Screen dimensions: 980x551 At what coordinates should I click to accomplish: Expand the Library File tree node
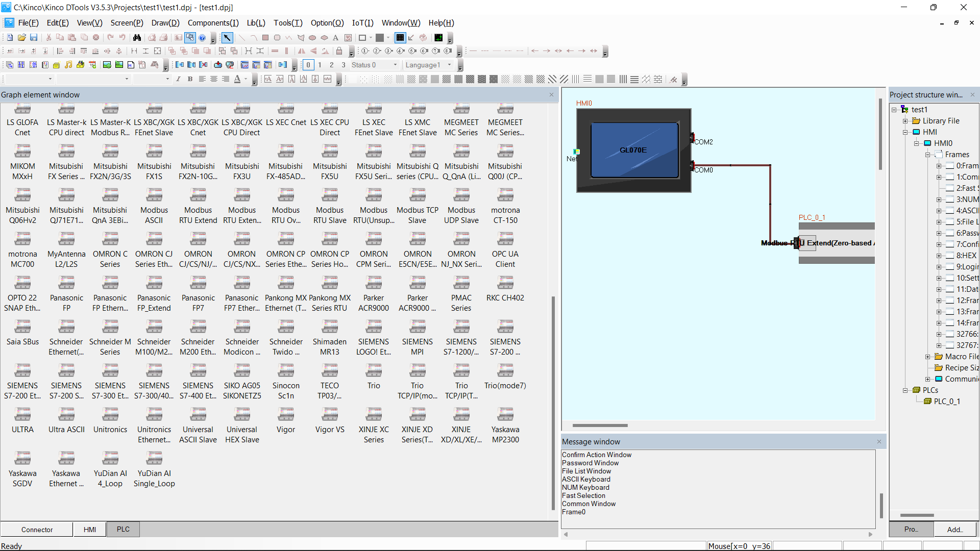click(x=905, y=121)
